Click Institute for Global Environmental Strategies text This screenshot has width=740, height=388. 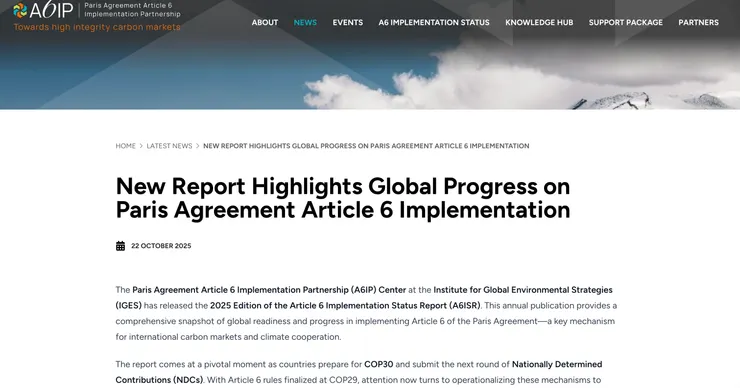click(x=364, y=297)
